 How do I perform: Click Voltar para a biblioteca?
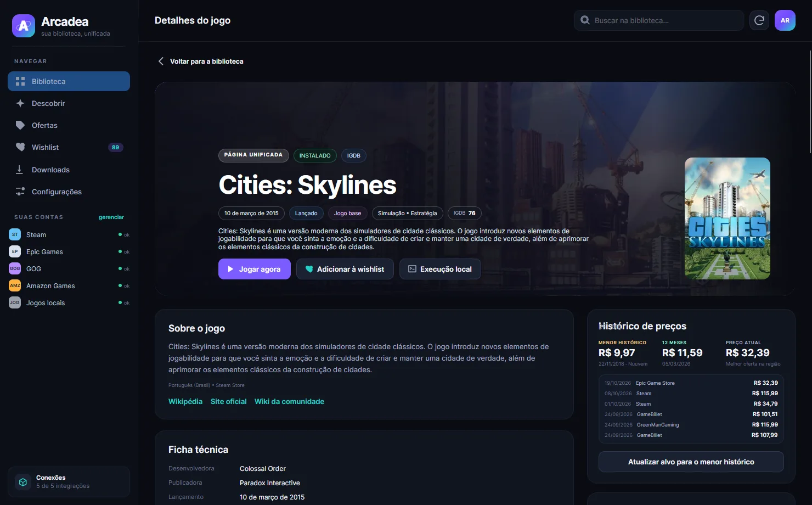(206, 61)
